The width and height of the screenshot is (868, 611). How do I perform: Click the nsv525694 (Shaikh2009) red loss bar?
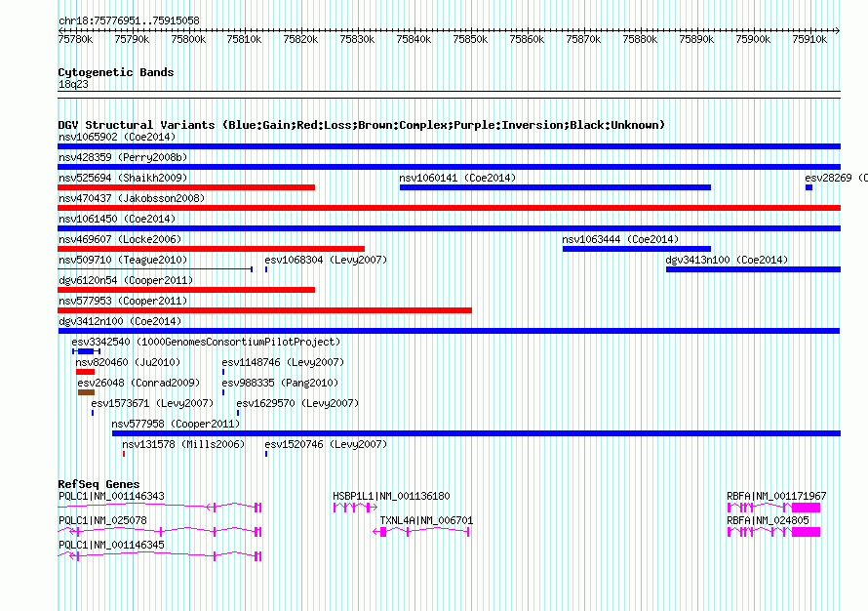point(186,187)
